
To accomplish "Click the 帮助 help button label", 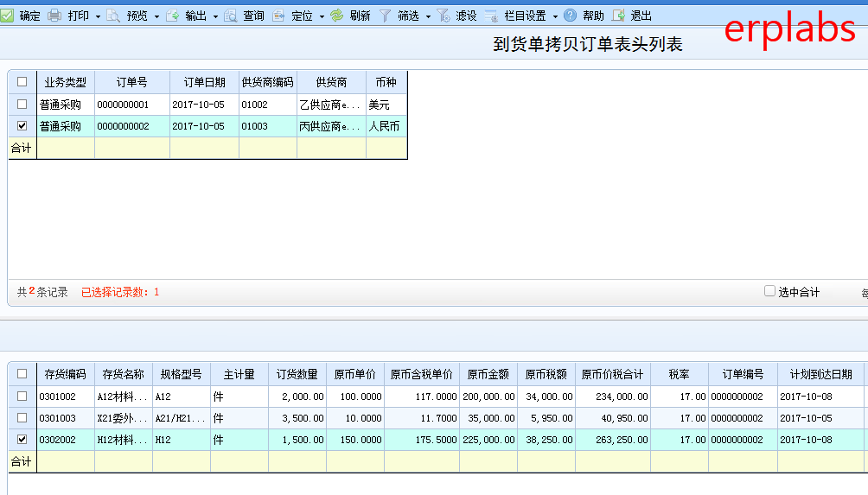I will [593, 16].
